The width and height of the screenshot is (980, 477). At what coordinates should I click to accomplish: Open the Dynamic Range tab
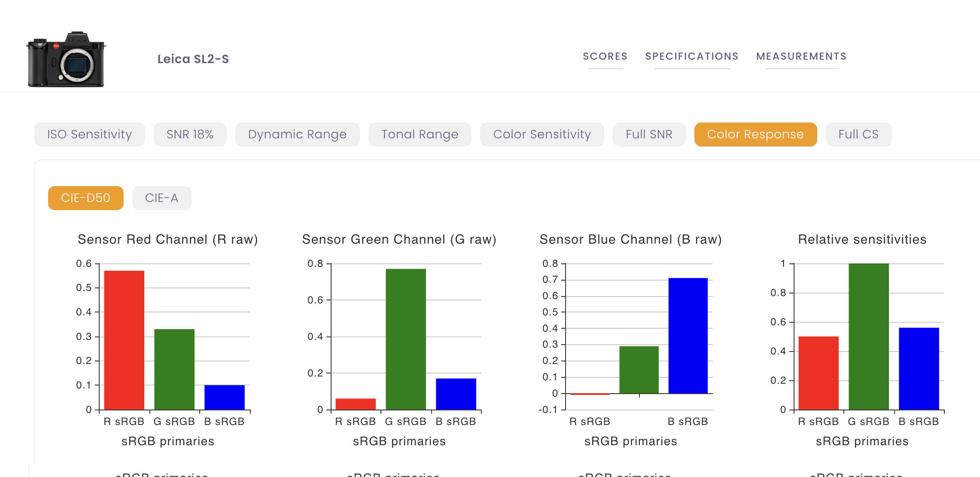pyautogui.click(x=298, y=135)
